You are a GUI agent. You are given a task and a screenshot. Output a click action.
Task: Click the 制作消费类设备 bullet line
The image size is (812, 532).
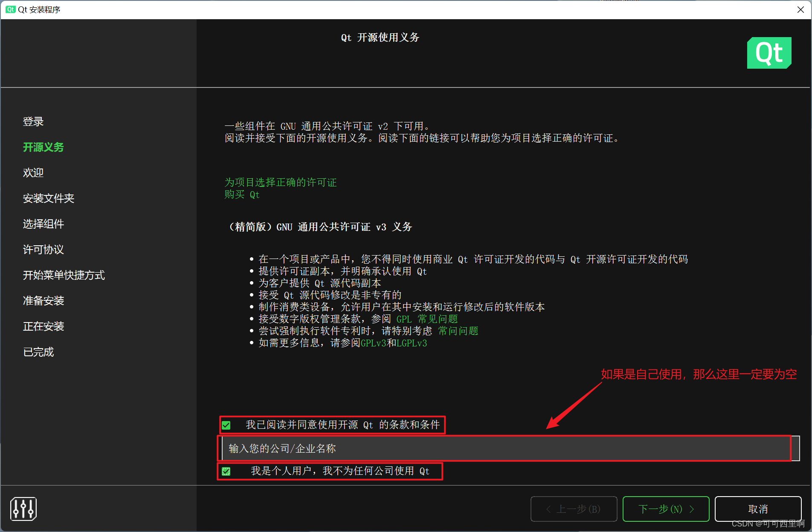tap(402, 307)
